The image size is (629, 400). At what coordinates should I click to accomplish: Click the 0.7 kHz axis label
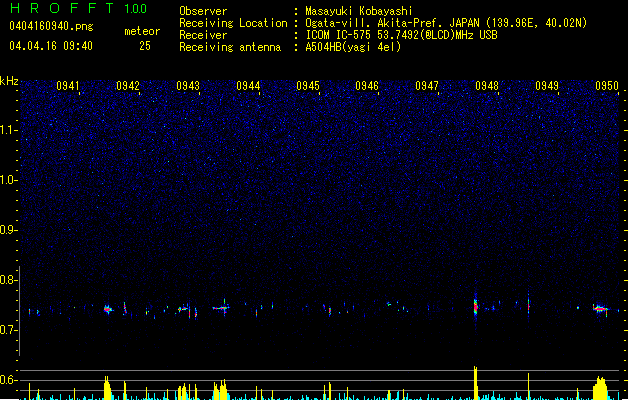click(9, 330)
